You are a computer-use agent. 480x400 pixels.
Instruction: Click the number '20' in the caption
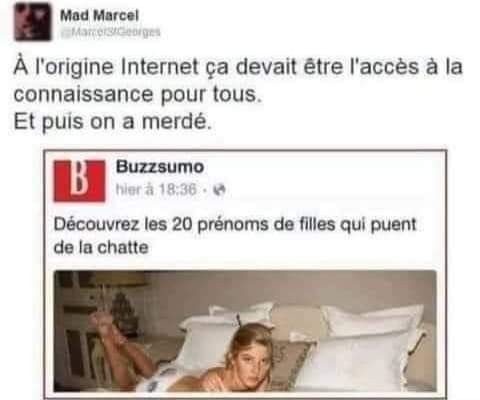pyautogui.click(x=182, y=224)
